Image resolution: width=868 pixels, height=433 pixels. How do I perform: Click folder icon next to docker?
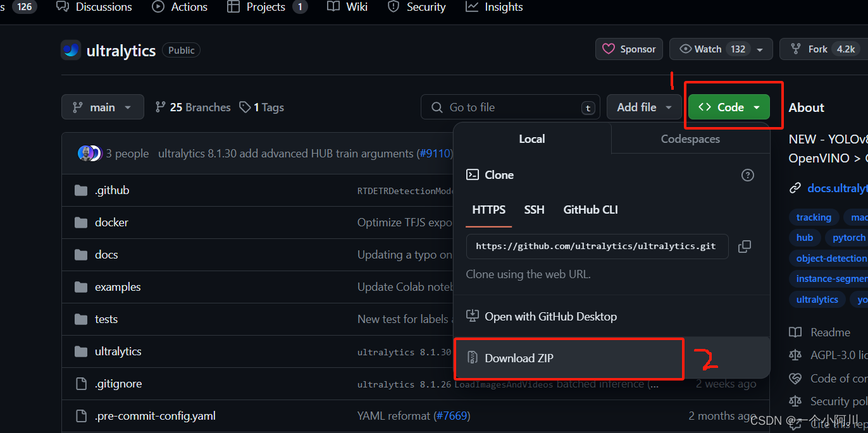80,223
